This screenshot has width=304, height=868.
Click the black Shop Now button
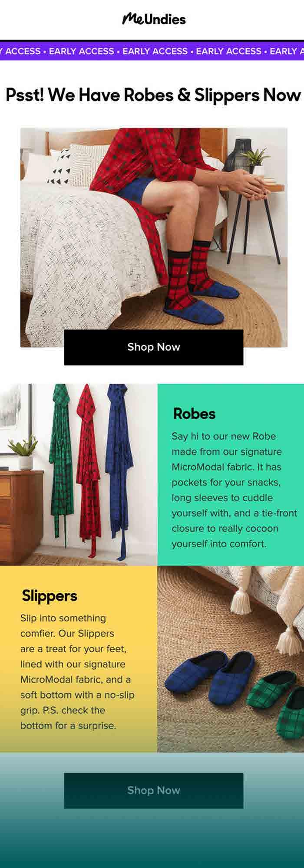point(154,347)
